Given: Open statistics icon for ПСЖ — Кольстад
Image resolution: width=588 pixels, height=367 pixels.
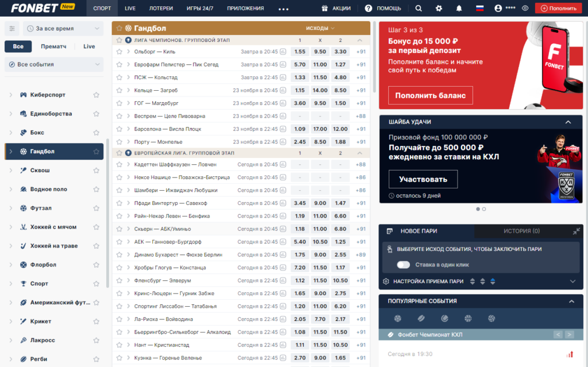Looking at the screenshot, I should (283, 78).
